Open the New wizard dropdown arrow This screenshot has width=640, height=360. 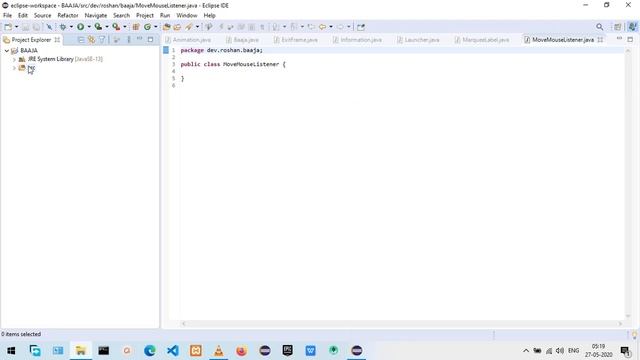pos(16,27)
